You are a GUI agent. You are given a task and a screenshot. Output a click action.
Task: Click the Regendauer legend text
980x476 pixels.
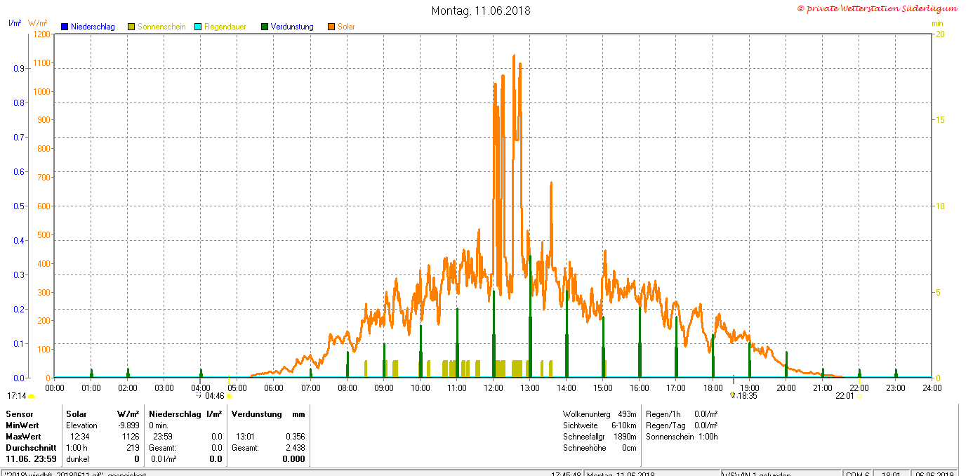click(x=225, y=27)
